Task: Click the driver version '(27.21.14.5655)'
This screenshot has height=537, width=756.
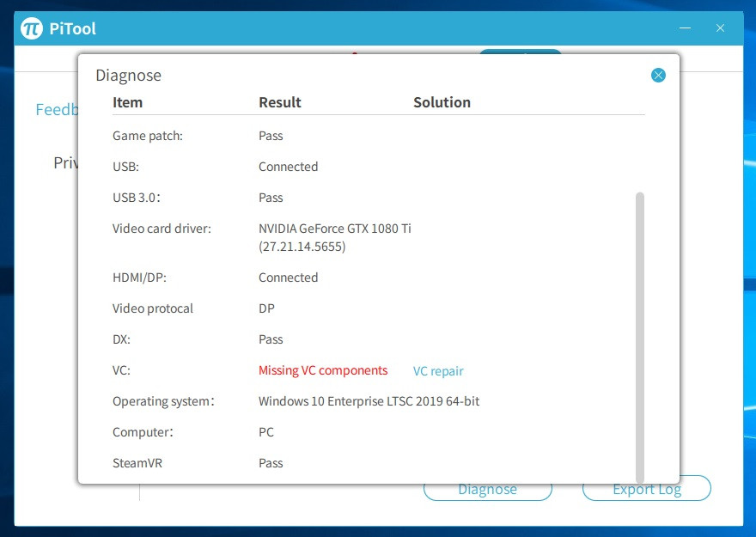Action: point(302,247)
